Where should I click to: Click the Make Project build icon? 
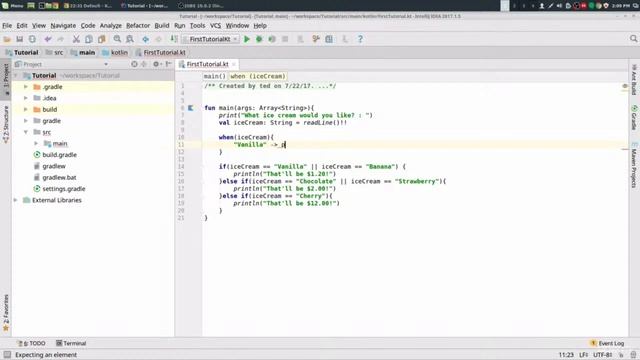tap(174, 39)
